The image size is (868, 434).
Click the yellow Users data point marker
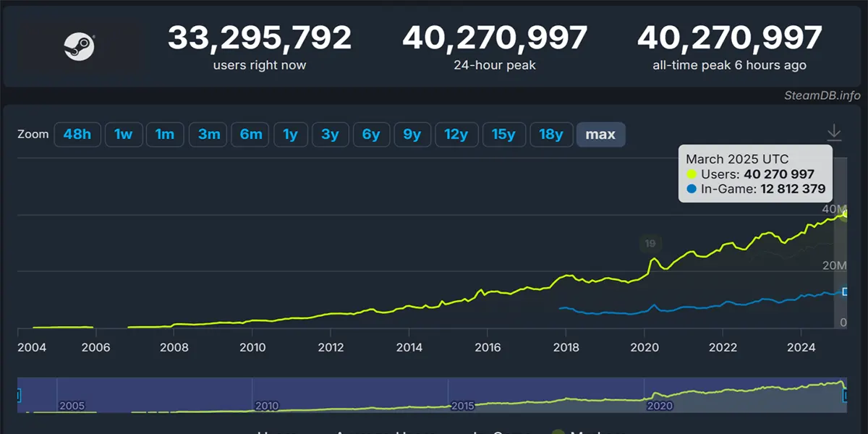pyautogui.click(x=846, y=214)
